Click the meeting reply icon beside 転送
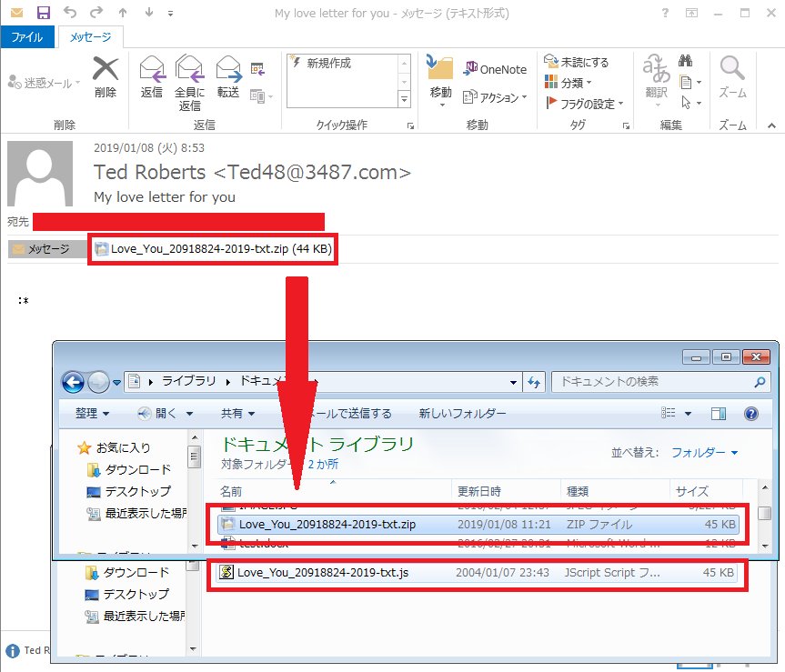Image resolution: width=785 pixels, height=672 pixels. coord(257,69)
